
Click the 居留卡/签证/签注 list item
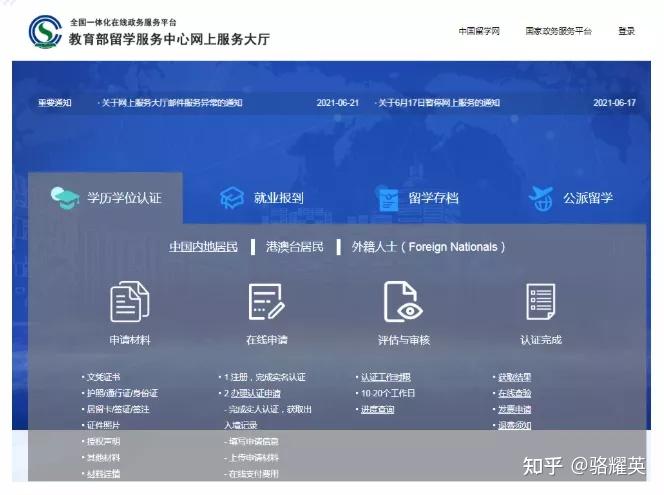tap(118, 409)
